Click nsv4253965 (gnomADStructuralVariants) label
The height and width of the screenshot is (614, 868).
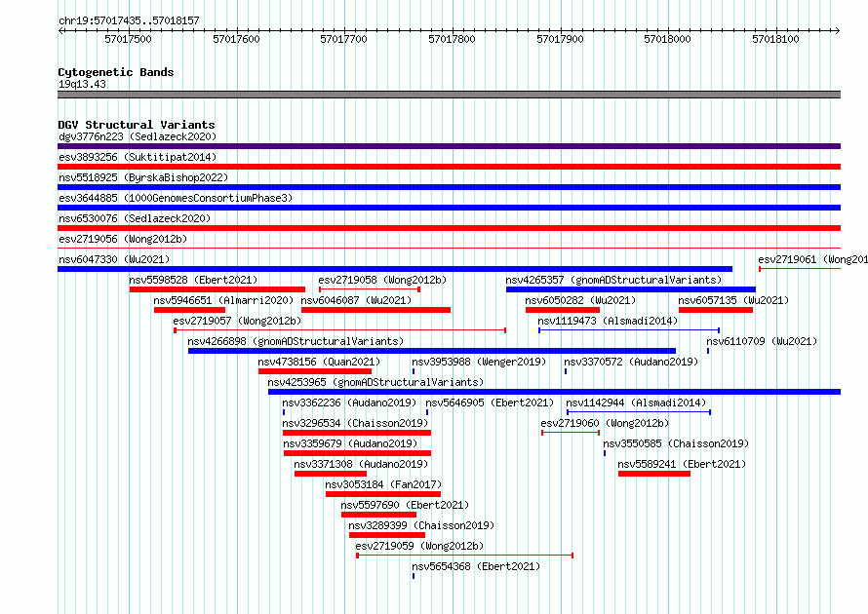click(375, 382)
